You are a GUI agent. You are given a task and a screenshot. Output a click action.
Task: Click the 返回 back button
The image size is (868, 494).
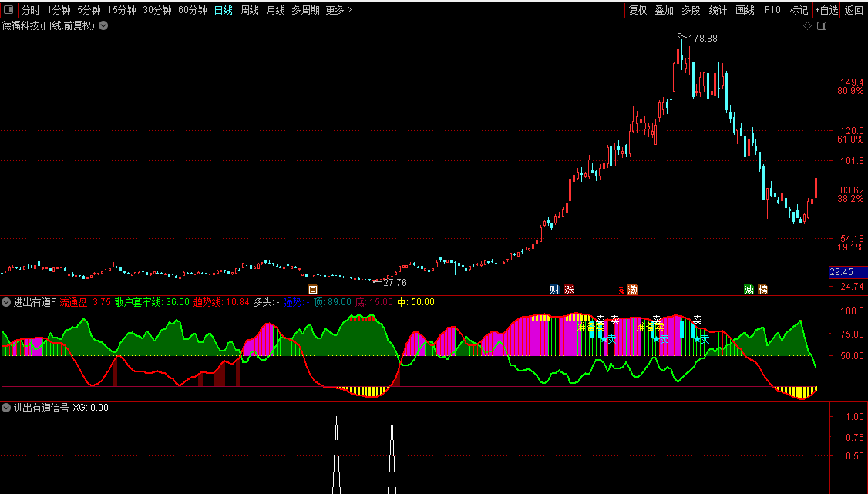click(853, 10)
